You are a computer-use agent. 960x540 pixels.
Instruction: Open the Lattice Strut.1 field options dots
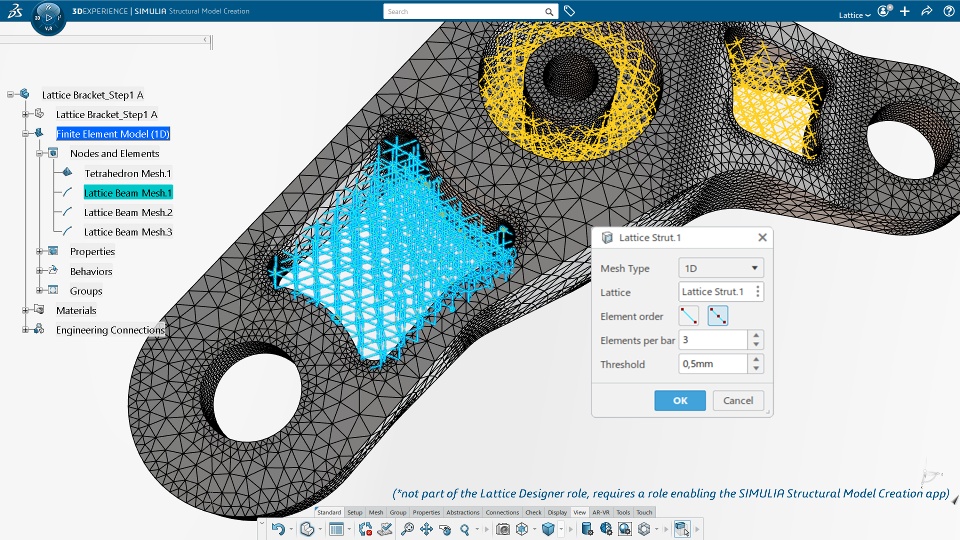[x=757, y=291]
